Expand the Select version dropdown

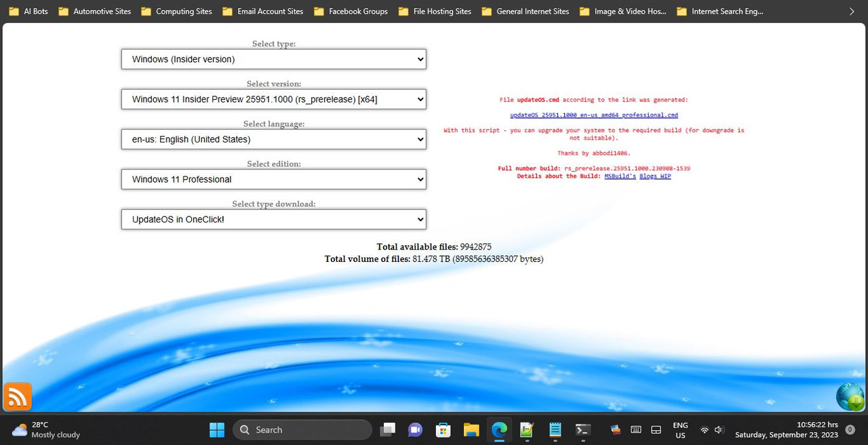274,99
